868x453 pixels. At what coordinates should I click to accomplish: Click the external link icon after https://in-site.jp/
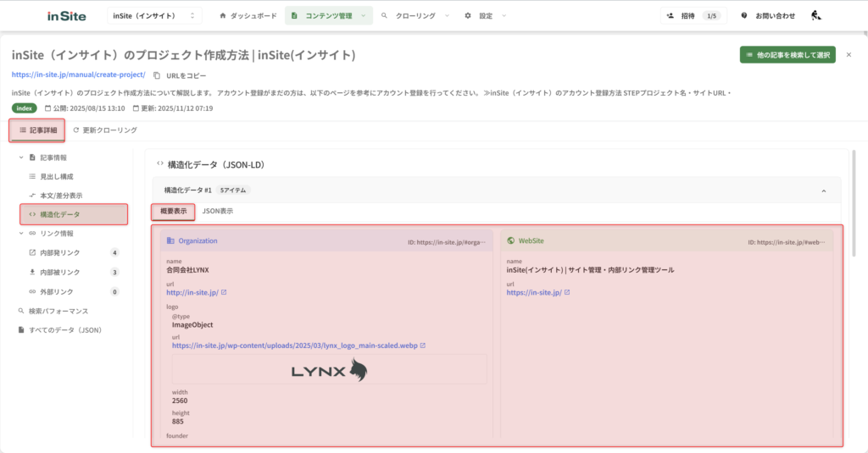(567, 292)
